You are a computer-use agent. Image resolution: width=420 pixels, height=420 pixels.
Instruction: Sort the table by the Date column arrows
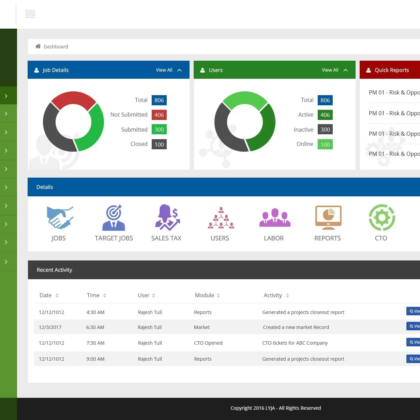(57, 296)
